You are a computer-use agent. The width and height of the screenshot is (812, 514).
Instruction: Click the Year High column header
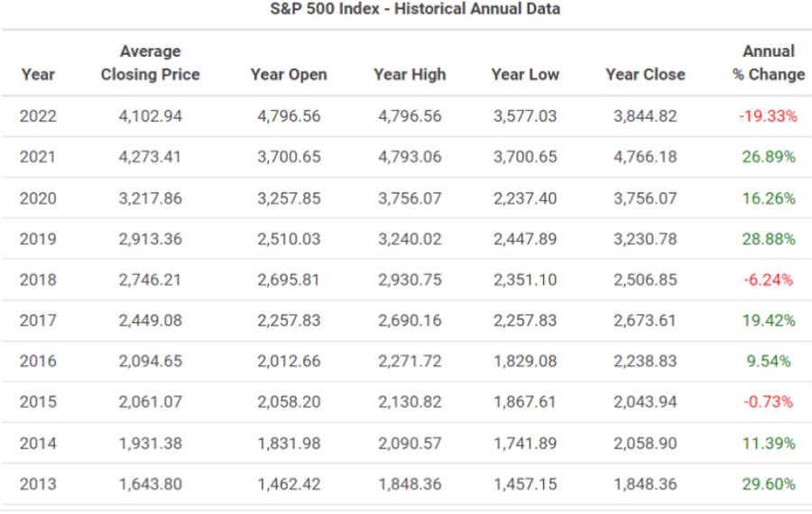(410, 75)
